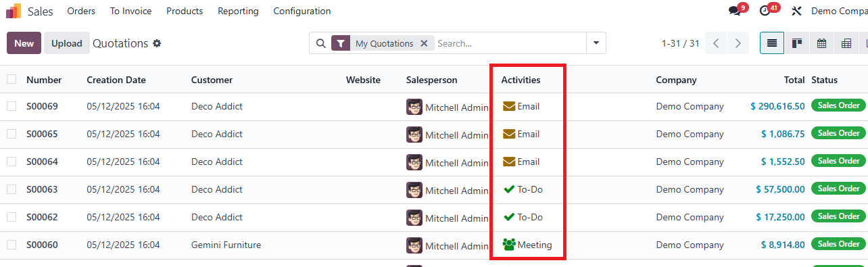Remove the My Quotations filter

424,43
